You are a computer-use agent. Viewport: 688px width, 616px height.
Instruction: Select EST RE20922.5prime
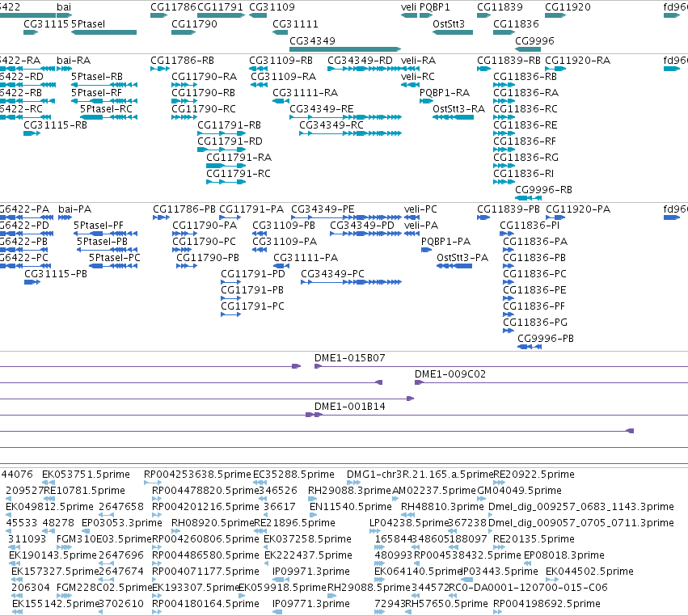click(534, 475)
